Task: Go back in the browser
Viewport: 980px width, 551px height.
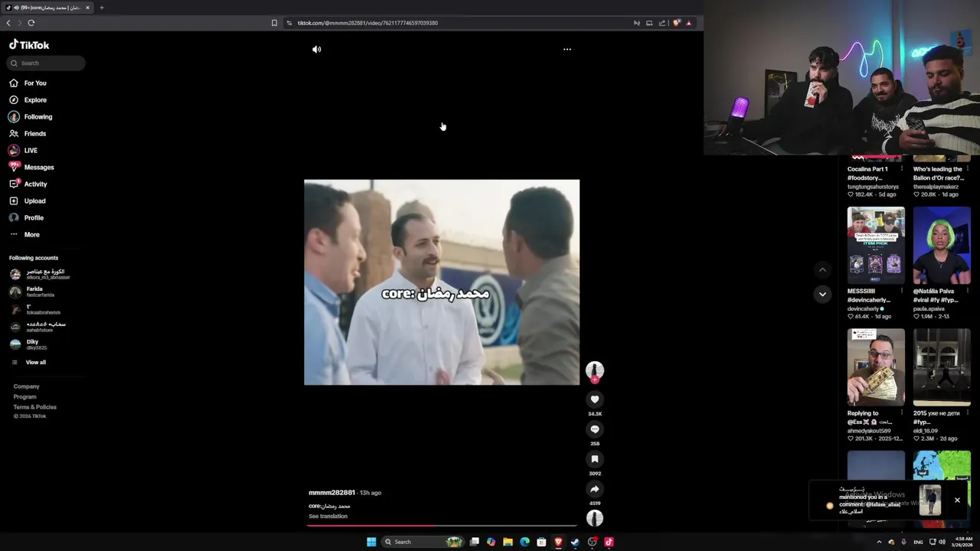Action: [8, 23]
